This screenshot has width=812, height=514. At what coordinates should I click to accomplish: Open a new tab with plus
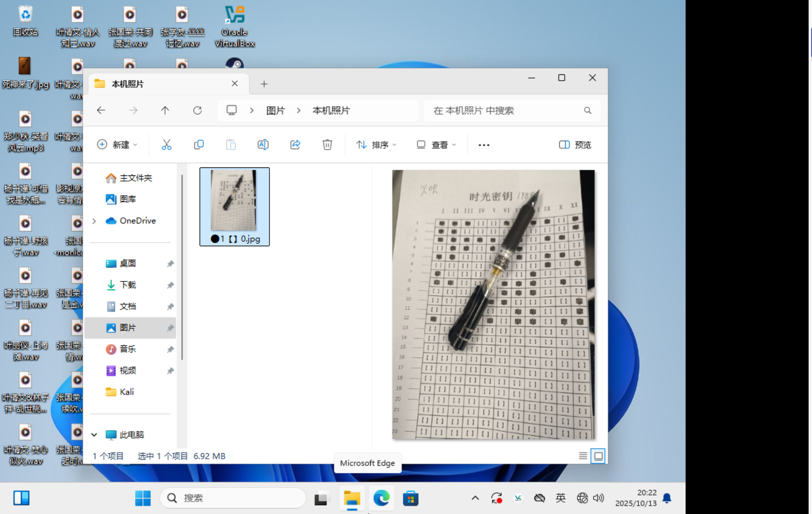pos(264,84)
